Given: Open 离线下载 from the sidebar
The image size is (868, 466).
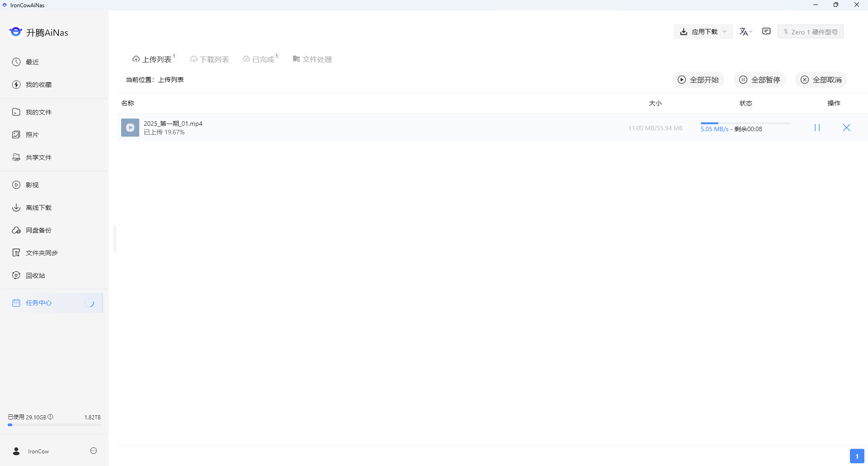Looking at the screenshot, I should pyautogui.click(x=38, y=207).
